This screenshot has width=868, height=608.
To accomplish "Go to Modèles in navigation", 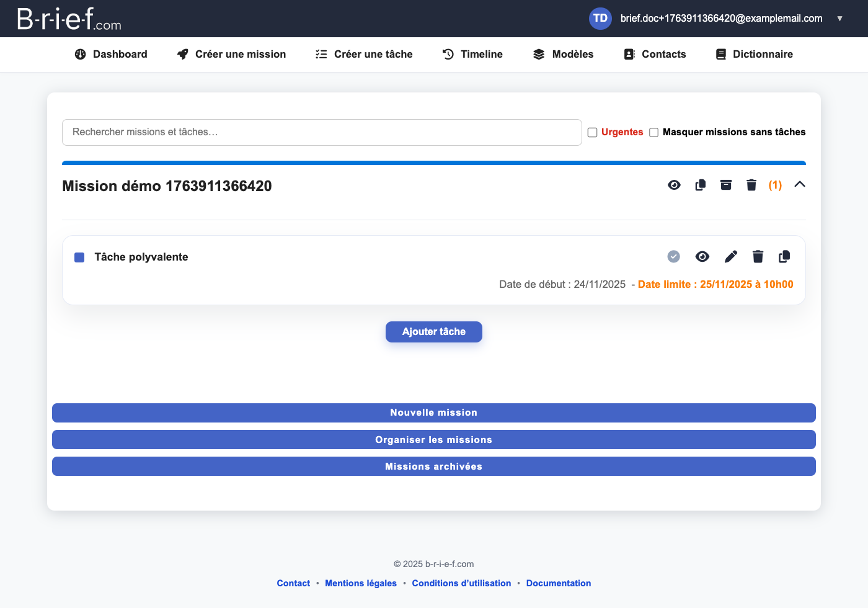I will point(563,54).
